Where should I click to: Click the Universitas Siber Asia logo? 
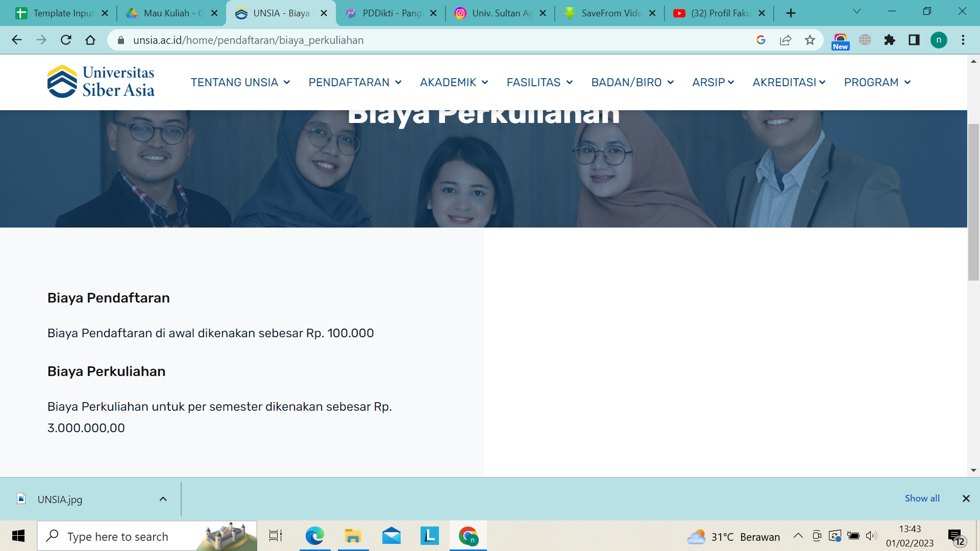(x=101, y=82)
